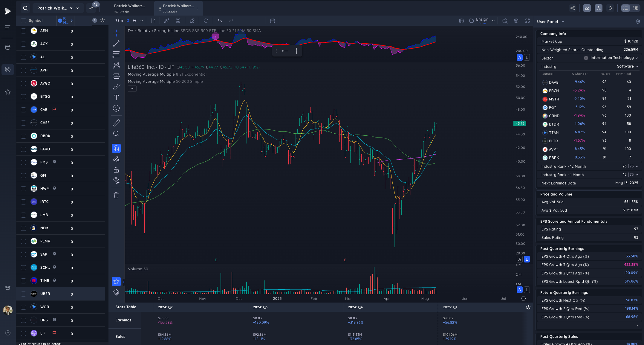This screenshot has width=644, height=345.
Task: Click the undo arrow in chart toolbar
Action: (x=220, y=21)
